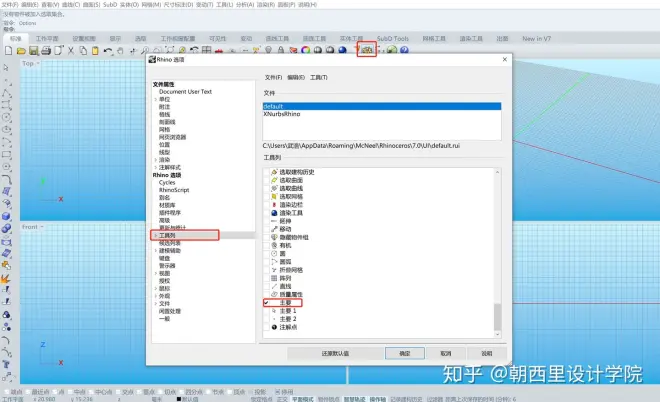Click the Options gear icon in toolbar

click(x=367, y=50)
